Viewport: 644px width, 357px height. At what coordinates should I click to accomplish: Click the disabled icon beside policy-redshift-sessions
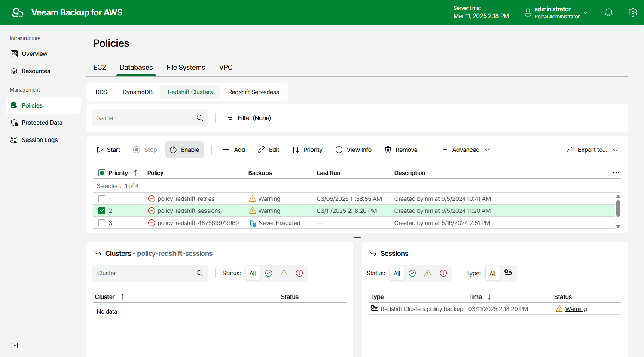pyautogui.click(x=152, y=211)
